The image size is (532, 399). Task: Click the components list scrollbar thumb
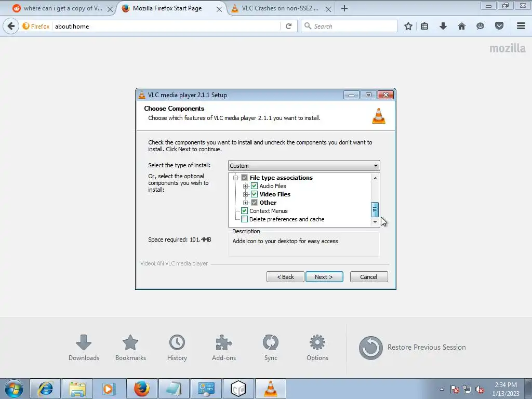[375, 209]
